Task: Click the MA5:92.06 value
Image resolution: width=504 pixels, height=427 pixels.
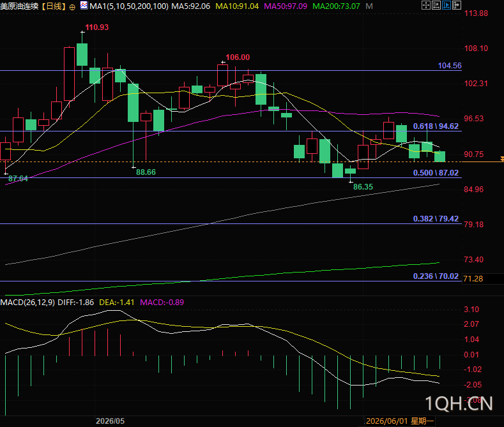Action: point(190,6)
